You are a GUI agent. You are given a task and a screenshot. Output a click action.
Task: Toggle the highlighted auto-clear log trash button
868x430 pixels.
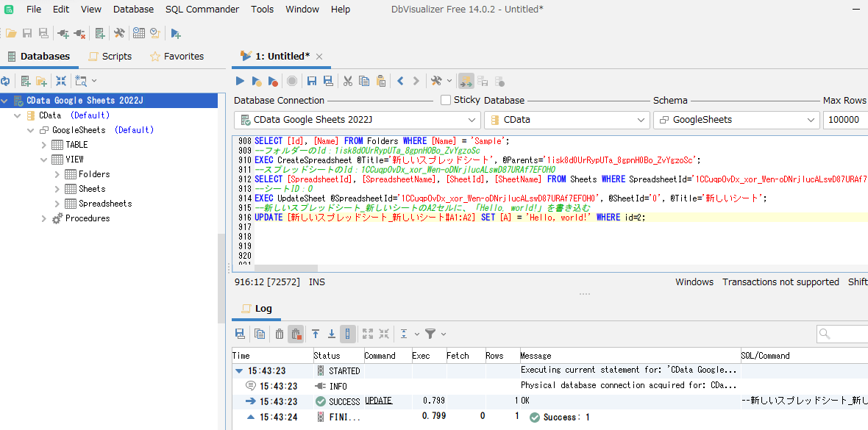pos(296,333)
